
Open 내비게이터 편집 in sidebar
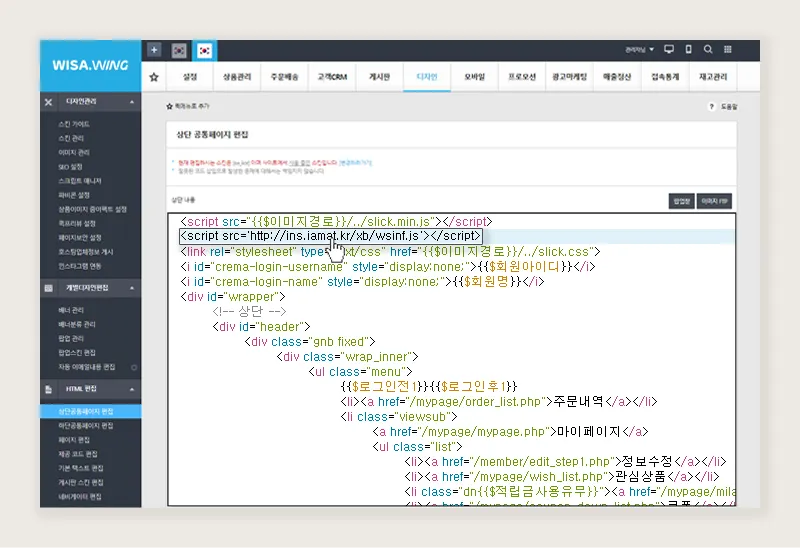(x=80, y=497)
